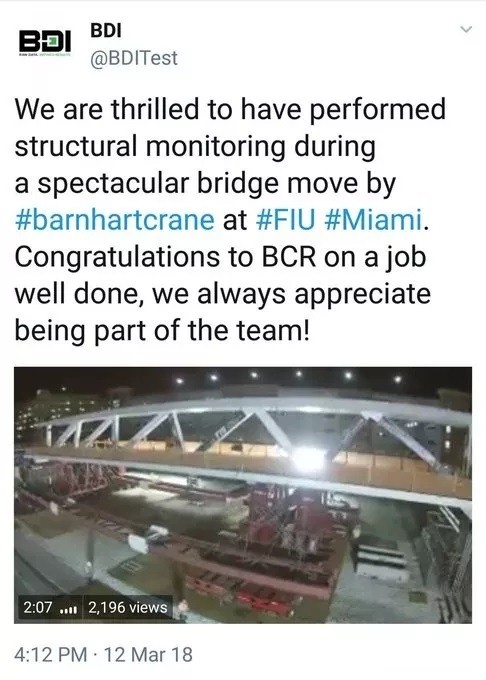The image size is (486, 680).
Task: Click the 2:07 video duration badge
Action: pos(38,607)
